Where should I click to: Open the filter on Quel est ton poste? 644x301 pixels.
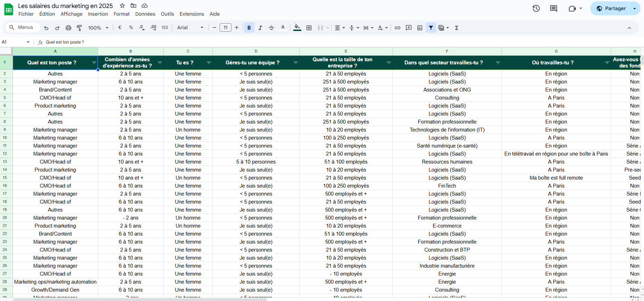coord(94,63)
